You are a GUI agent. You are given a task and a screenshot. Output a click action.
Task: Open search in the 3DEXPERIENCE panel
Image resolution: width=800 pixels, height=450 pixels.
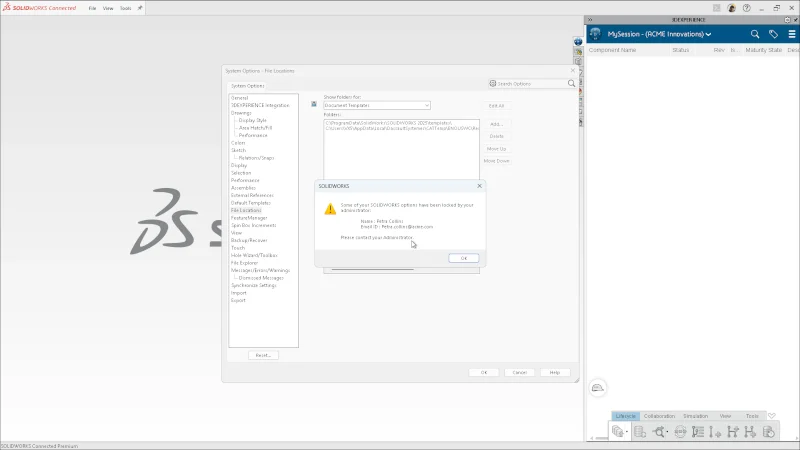[755, 34]
